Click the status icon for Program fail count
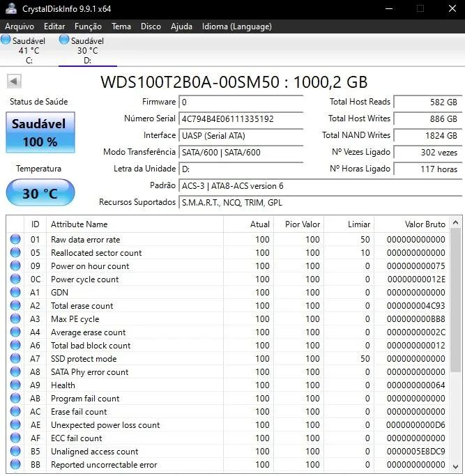Image resolution: width=465 pixels, height=476 pixels. [x=15, y=398]
